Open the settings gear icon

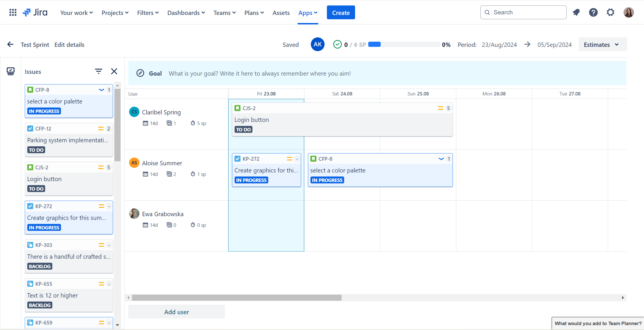[611, 12]
